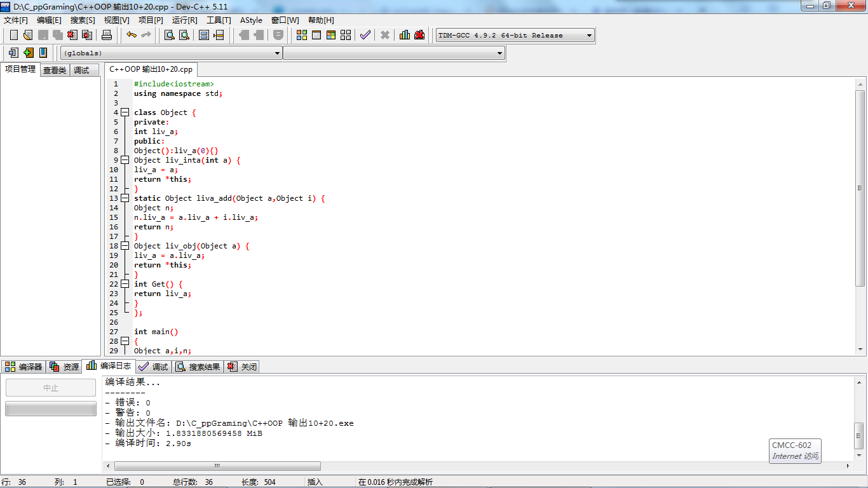868x488 pixels.
Task: Collapse the liv_obj function fold at line 18
Action: tap(125, 246)
